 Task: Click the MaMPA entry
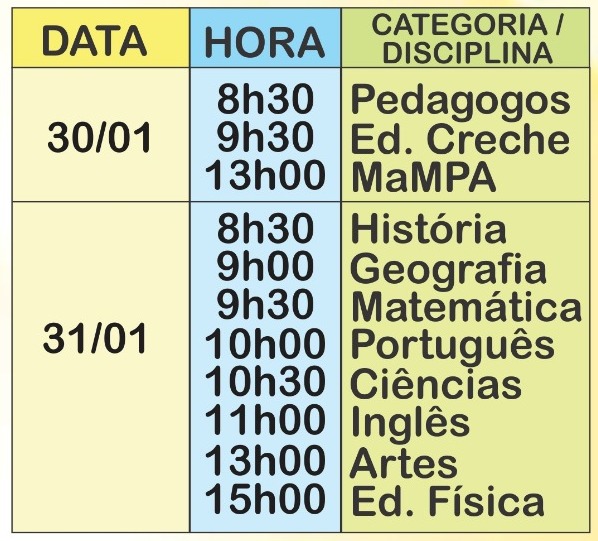tap(424, 177)
